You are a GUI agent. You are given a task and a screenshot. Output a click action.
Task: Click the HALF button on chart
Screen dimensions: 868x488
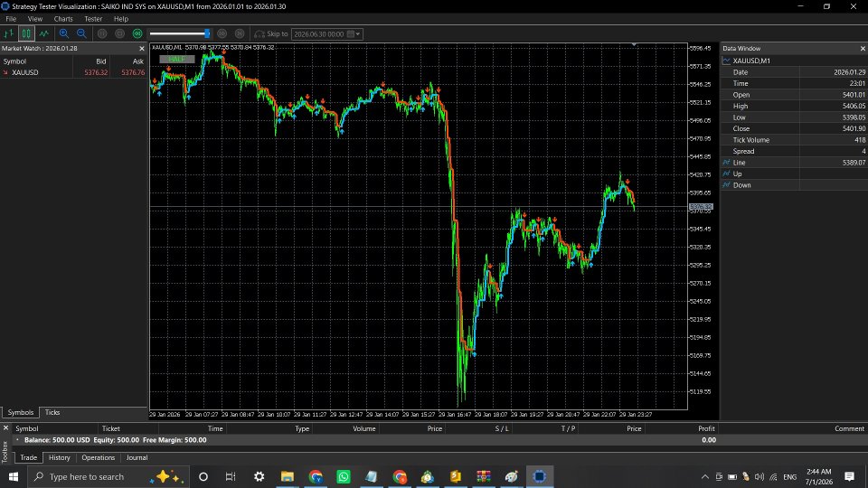pos(176,60)
